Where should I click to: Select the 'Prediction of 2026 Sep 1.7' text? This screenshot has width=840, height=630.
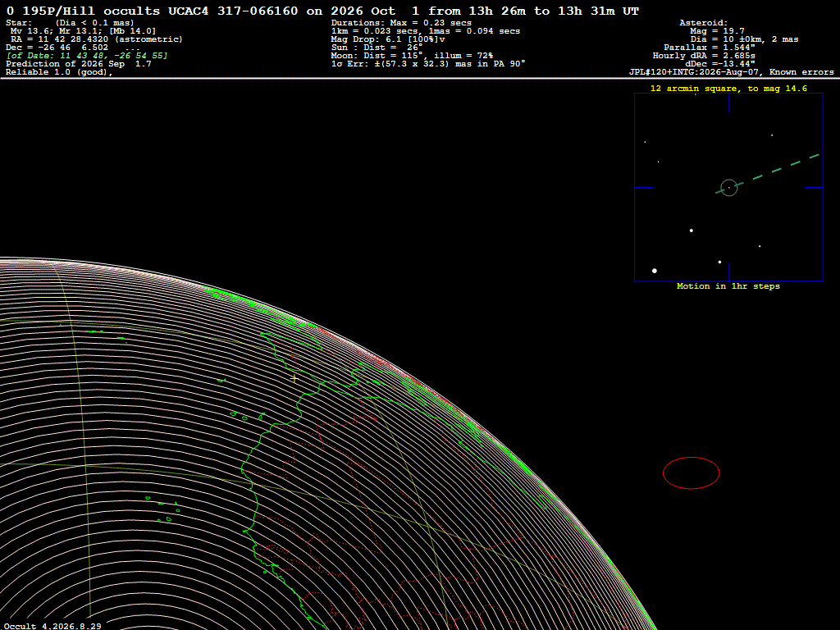tap(79, 64)
